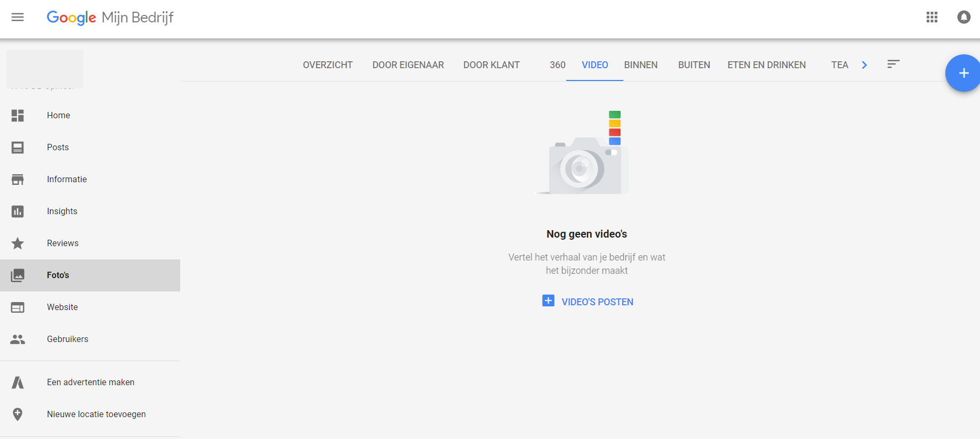This screenshot has width=980, height=439.
Task: Select the DOOR EIGENAAR tab
Action: click(408, 65)
